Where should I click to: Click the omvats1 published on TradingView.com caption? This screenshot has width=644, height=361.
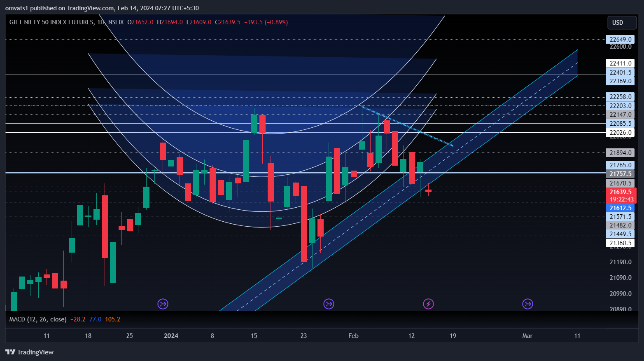[x=102, y=8]
